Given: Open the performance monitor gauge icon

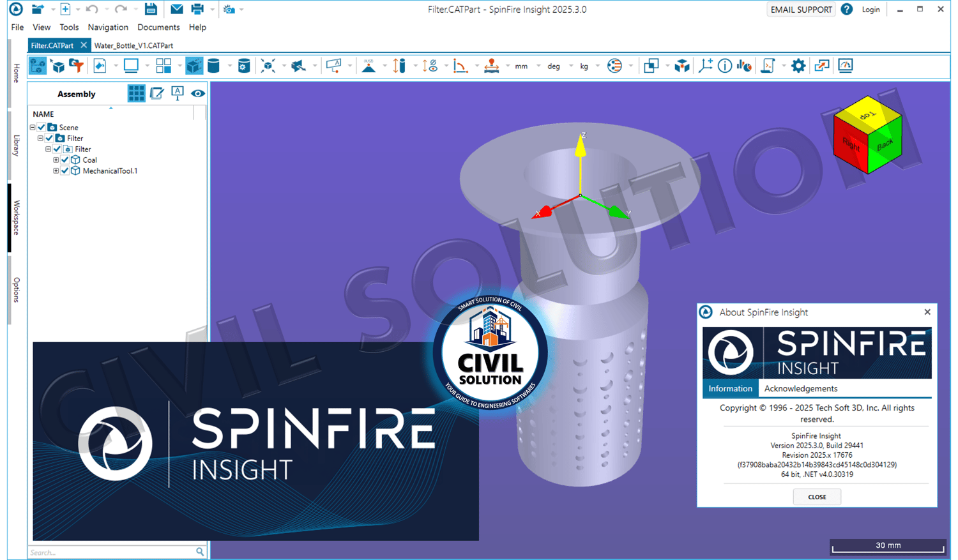Looking at the screenshot, I should (846, 66).
